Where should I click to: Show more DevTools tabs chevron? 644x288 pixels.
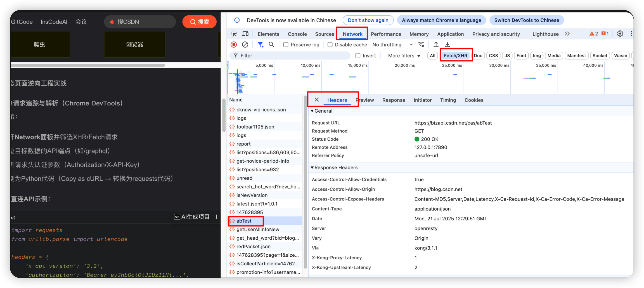567,34
